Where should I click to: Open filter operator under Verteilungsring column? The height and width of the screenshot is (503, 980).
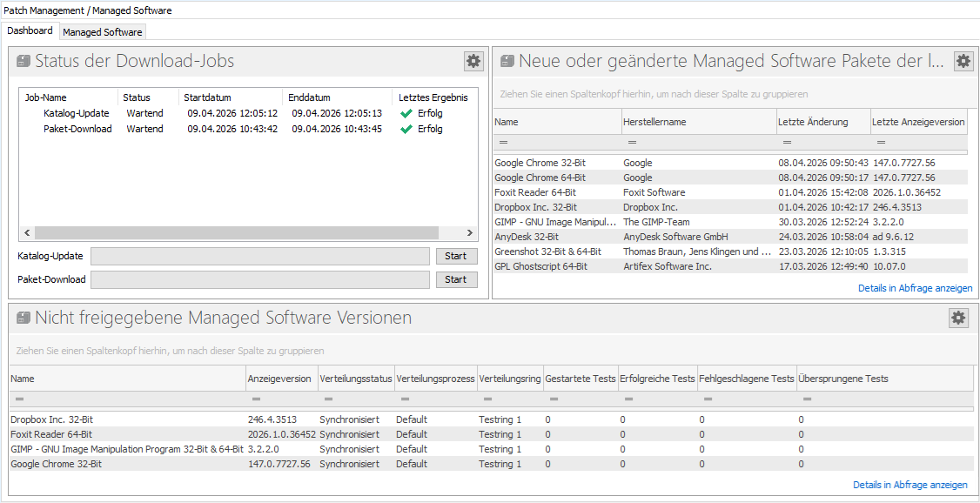tap(488, 399)
